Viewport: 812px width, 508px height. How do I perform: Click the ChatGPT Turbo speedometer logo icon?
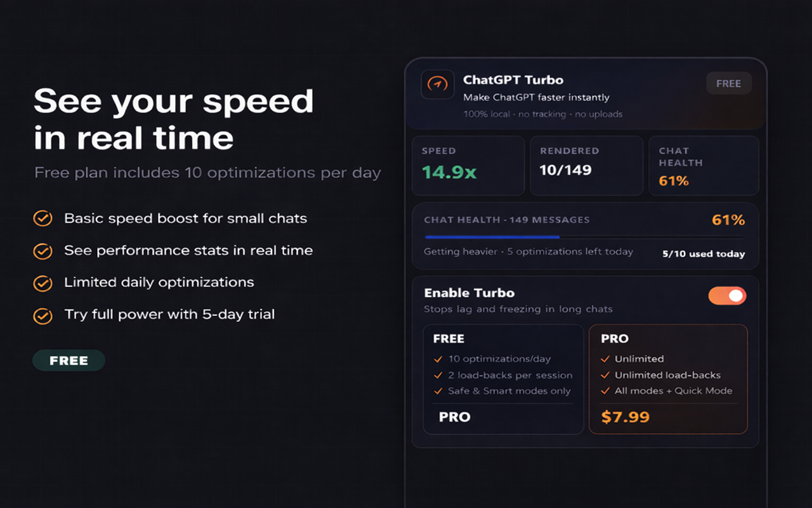click(x=437, y=84)
